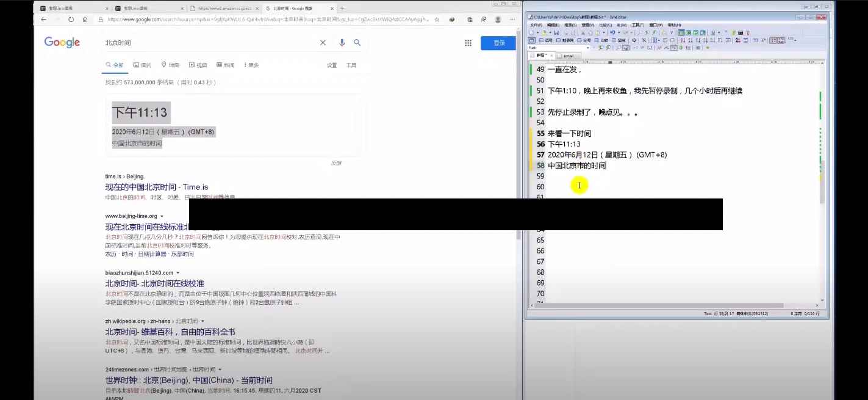This screenshot has height=400, width=868.
Task: Click the browser address bar URL
Action: tap(268, 20)
